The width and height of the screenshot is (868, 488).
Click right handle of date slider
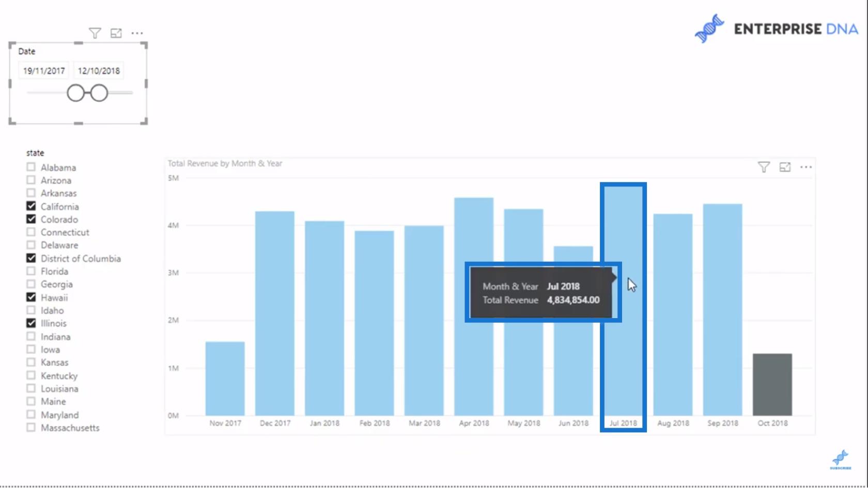click(x=99, y=93)
